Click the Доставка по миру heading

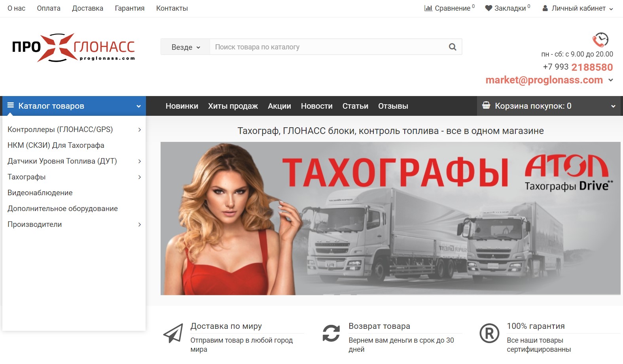(226, 326)
